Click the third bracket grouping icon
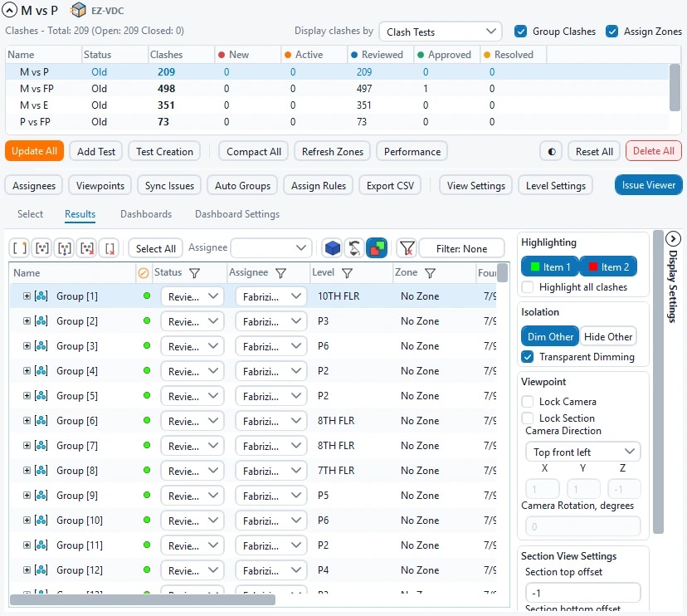Screen dimensions: 687x616 pos(65,248)
